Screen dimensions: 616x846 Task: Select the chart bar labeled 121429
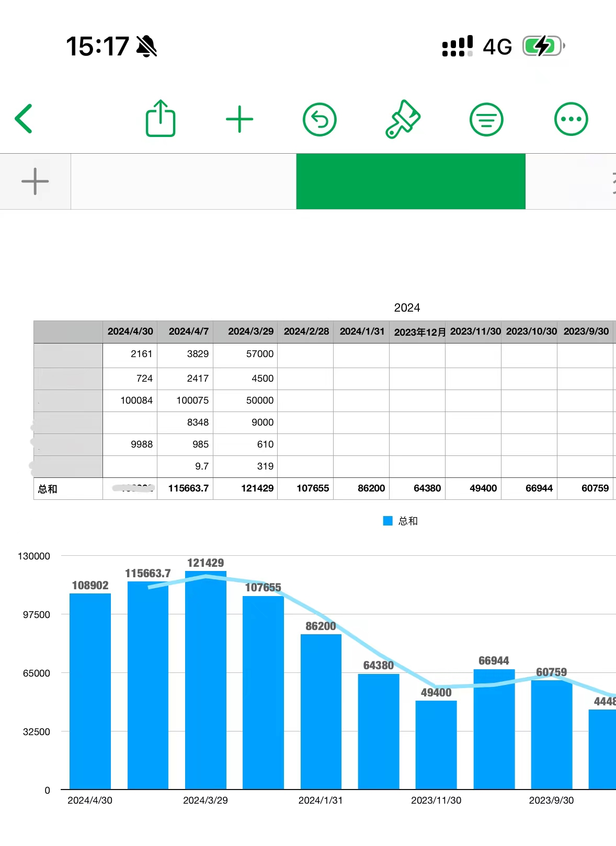tap(206, 680)
